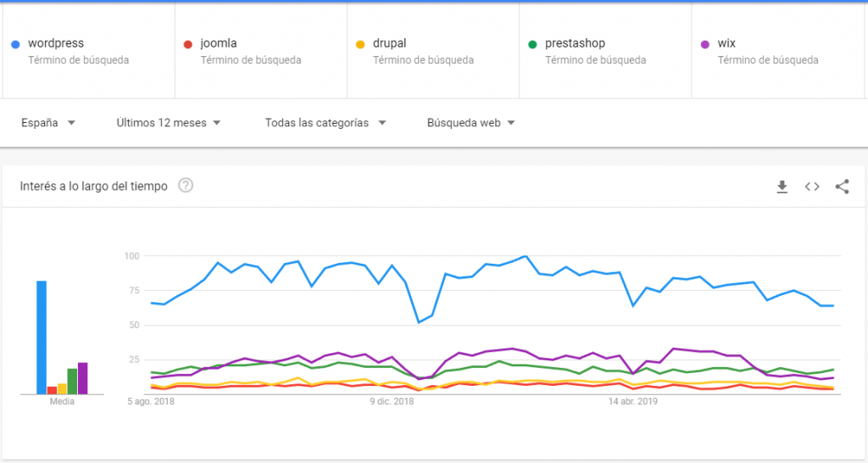Click the yellow dot beside drupal
This screenshot has height=463, width=868.
[360, 44]
